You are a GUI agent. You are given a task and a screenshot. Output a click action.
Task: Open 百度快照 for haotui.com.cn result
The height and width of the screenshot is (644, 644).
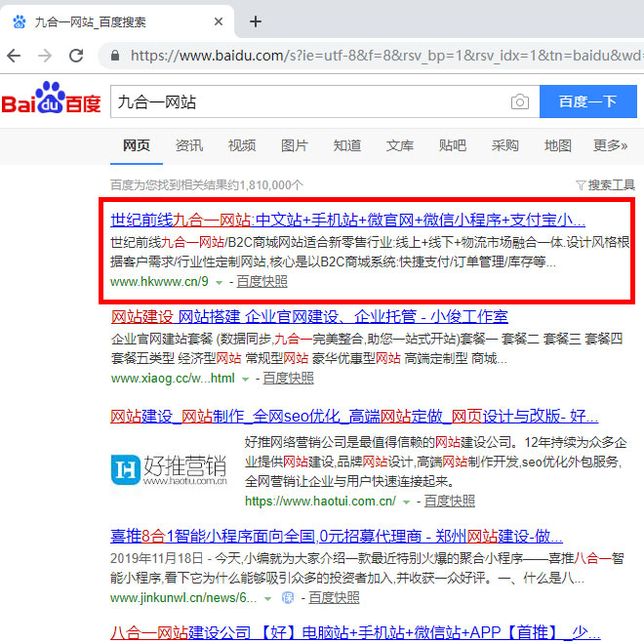tap(449, 502)
